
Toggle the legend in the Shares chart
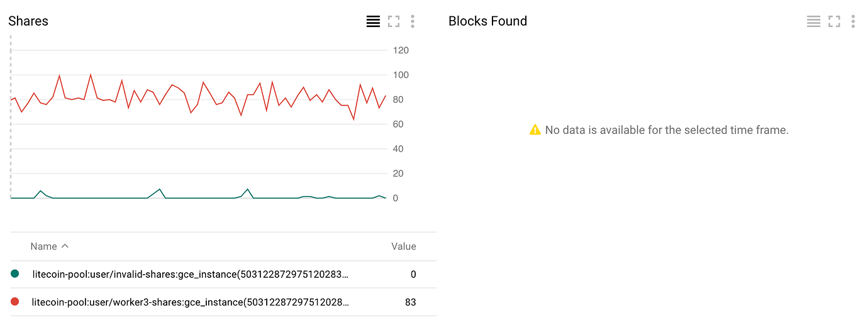tap(373, 21)
